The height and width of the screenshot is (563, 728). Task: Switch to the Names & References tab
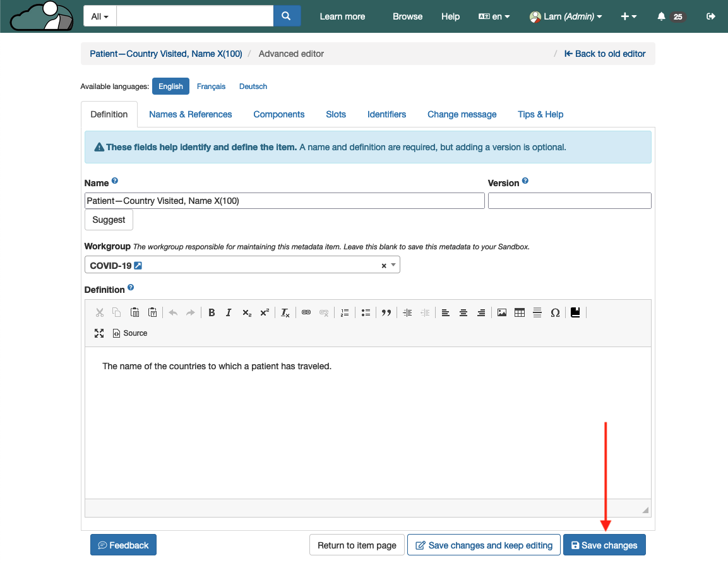190,114
